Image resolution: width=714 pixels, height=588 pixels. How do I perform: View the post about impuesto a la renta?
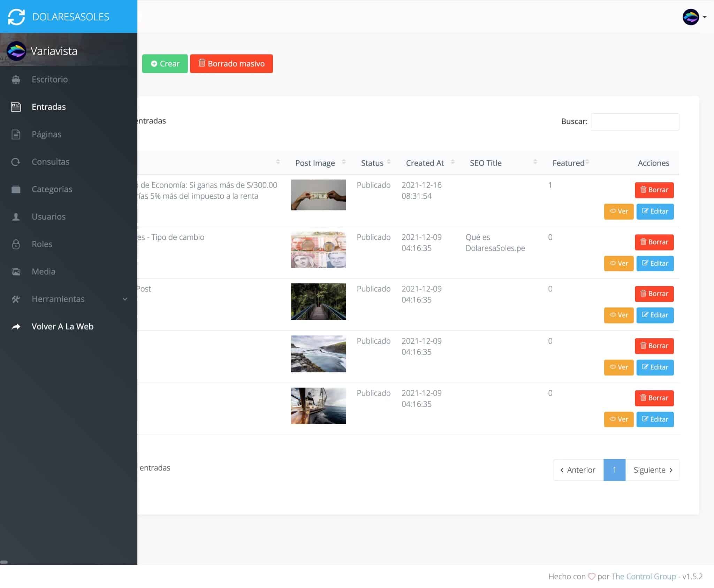(x=619, y=212)
